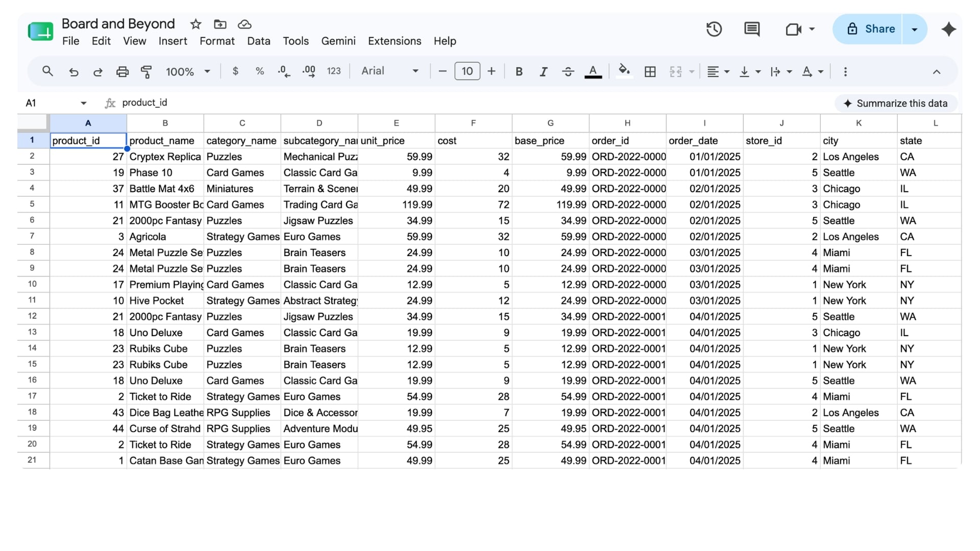Open the Format menu
980x551 pixels.
pyautogui.click(x=217, y=41)
